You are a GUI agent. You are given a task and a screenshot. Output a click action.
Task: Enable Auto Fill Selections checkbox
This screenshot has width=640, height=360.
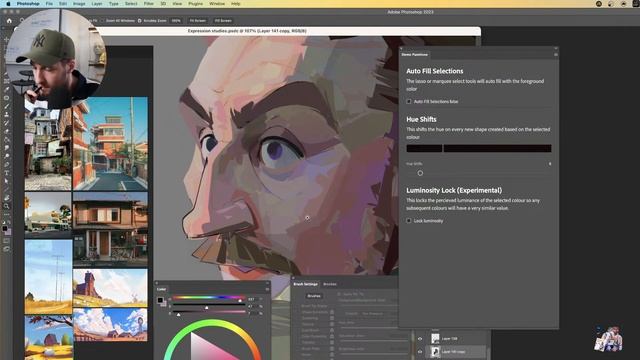pos(409,101)
